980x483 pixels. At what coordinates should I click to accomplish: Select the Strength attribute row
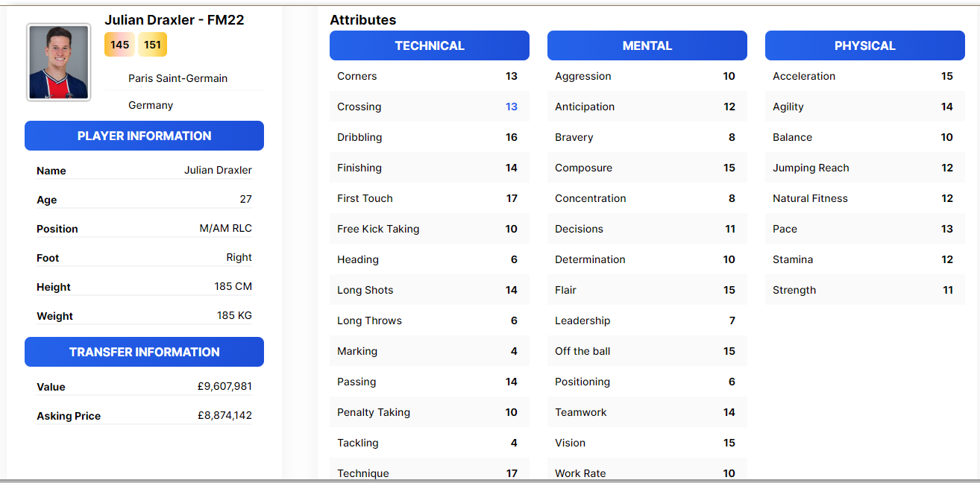(865, 290)
